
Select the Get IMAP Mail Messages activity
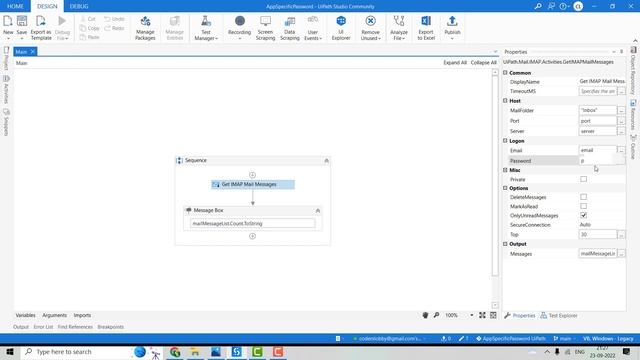coord(253,184)
